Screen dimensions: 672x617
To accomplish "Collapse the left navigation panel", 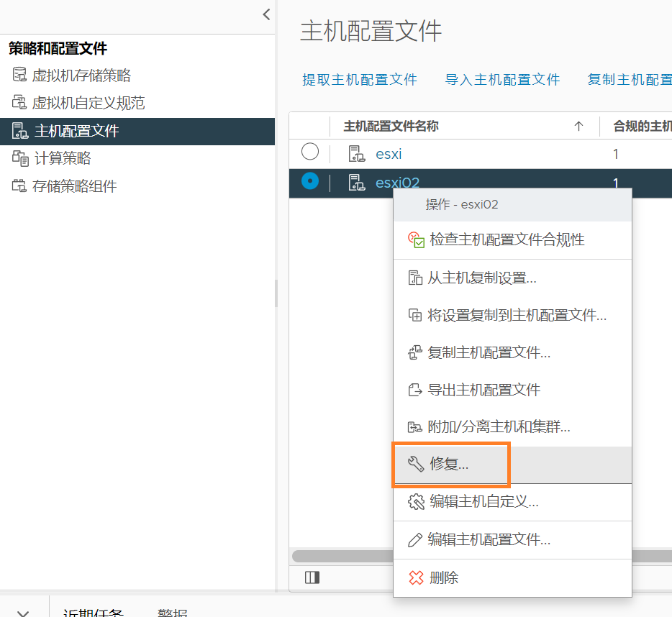I will point(266,14).
